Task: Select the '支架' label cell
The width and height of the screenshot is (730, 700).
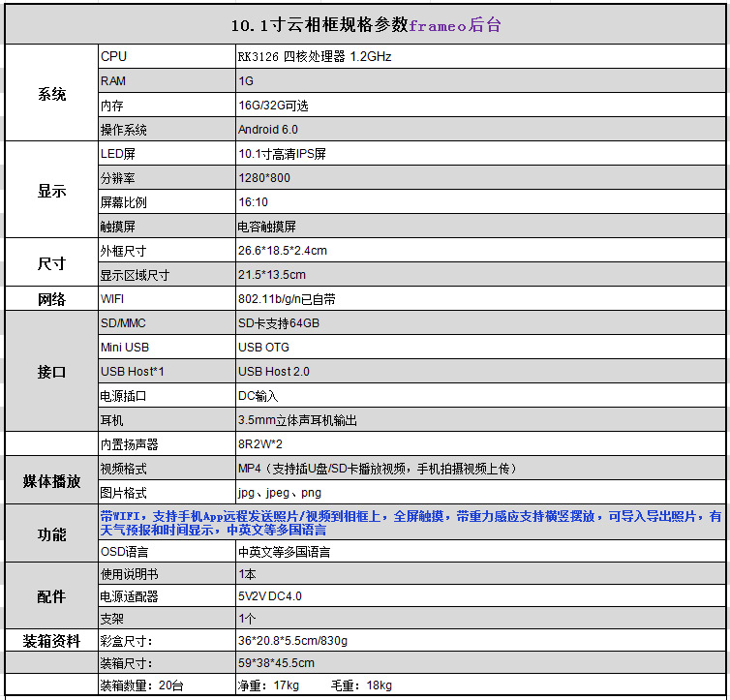Action: 167,618
